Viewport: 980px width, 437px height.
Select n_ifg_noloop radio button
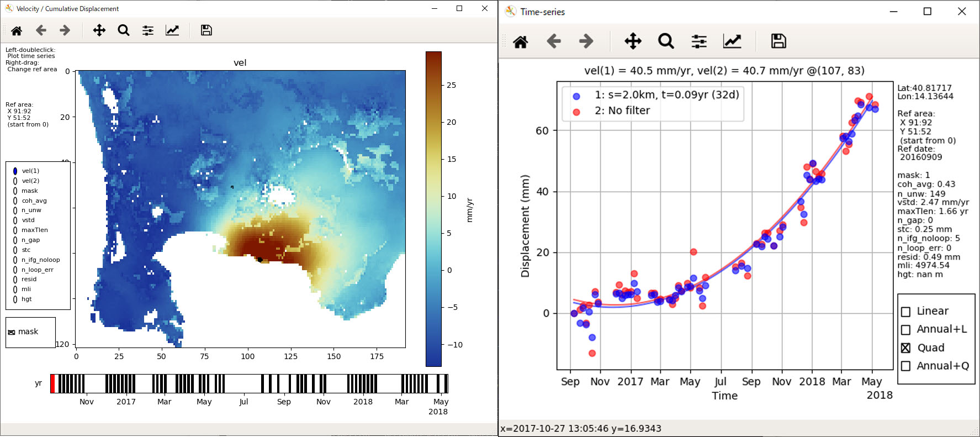click(x=15, y=260)
